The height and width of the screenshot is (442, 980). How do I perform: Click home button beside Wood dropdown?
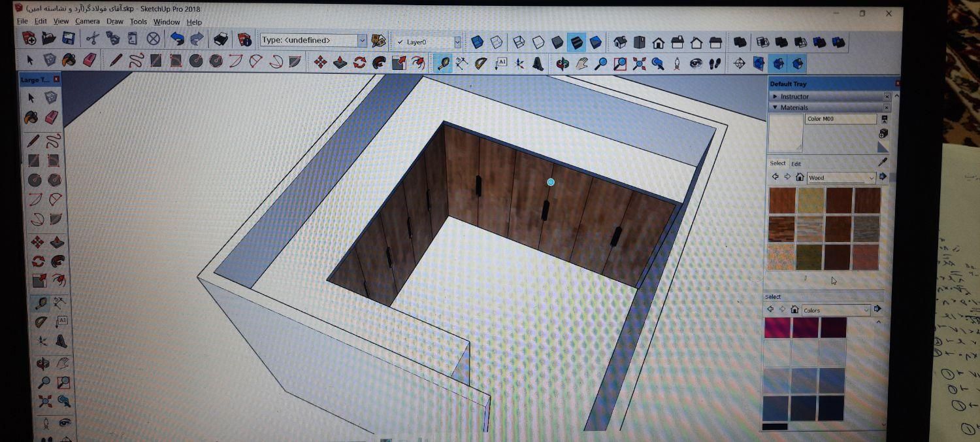tap(800, 177)
